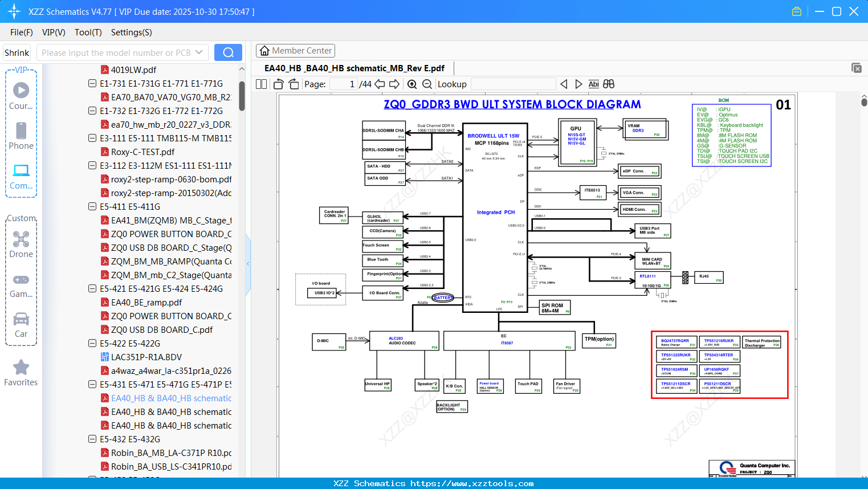The width and height of the screenshot is (868, 489).
Task: Collapse the E3-111 E5-111 tree node
Action: tap(92, 138)
